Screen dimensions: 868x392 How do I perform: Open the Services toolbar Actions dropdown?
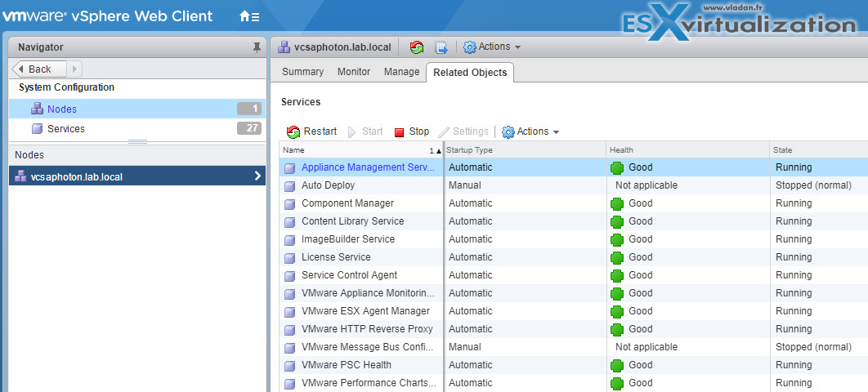530,131
